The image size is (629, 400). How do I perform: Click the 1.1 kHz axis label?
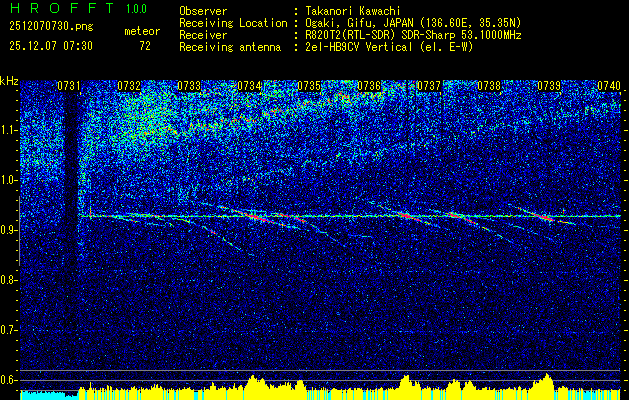click(9, 130)
